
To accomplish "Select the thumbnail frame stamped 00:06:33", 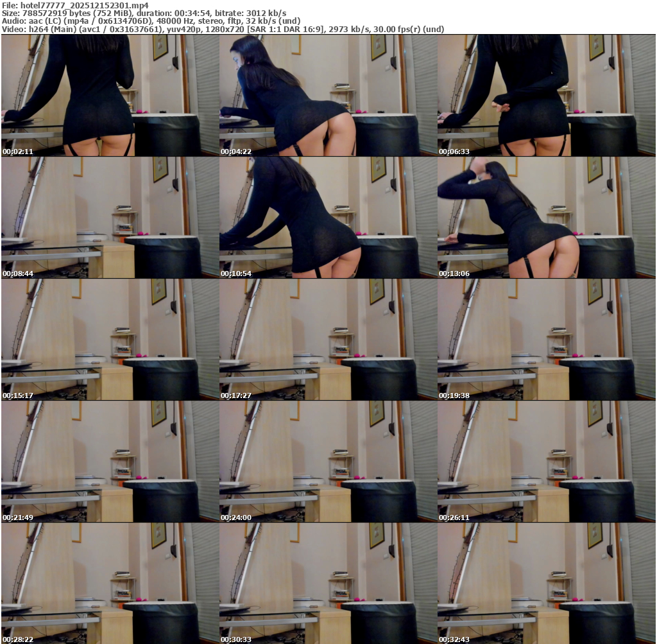I will (546, 95).
